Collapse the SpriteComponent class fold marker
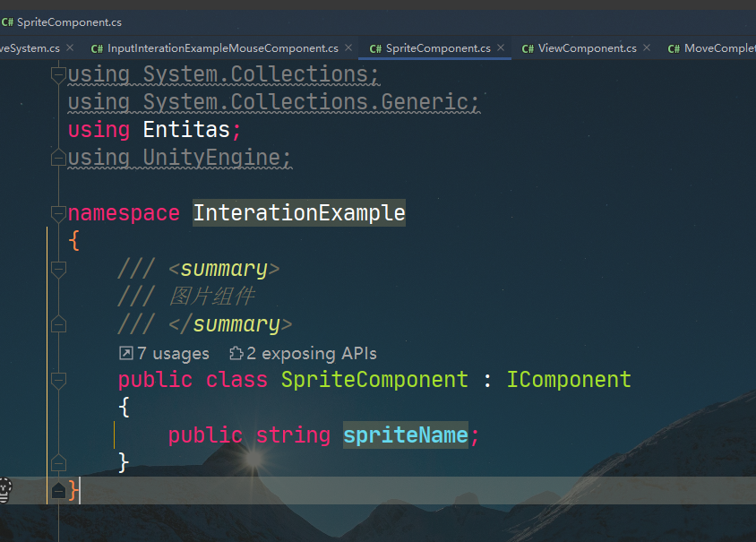Viewport: 756px width, 542px height. click(x=58, y=380)
